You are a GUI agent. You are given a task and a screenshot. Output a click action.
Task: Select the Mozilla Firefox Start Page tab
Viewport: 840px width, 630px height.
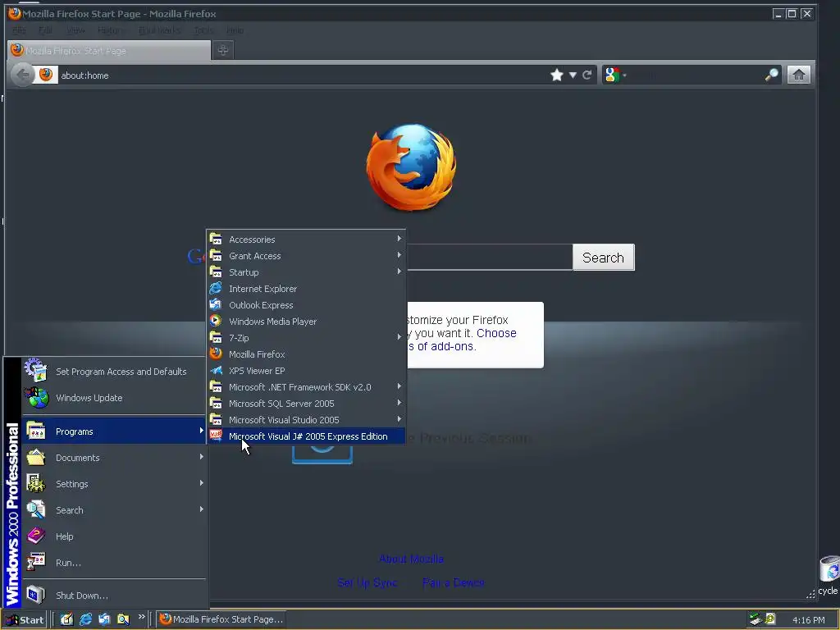[109, 51]
